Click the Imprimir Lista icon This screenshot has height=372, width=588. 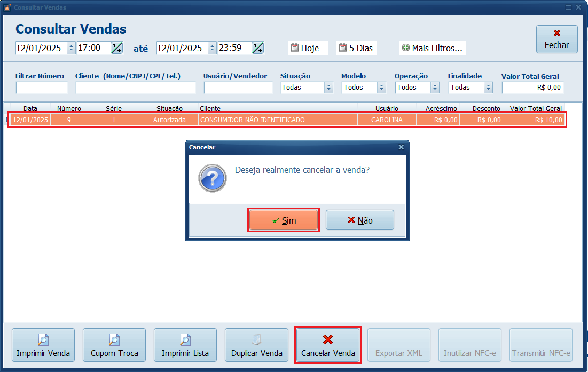pyautogui.click(x=185, y=341)
